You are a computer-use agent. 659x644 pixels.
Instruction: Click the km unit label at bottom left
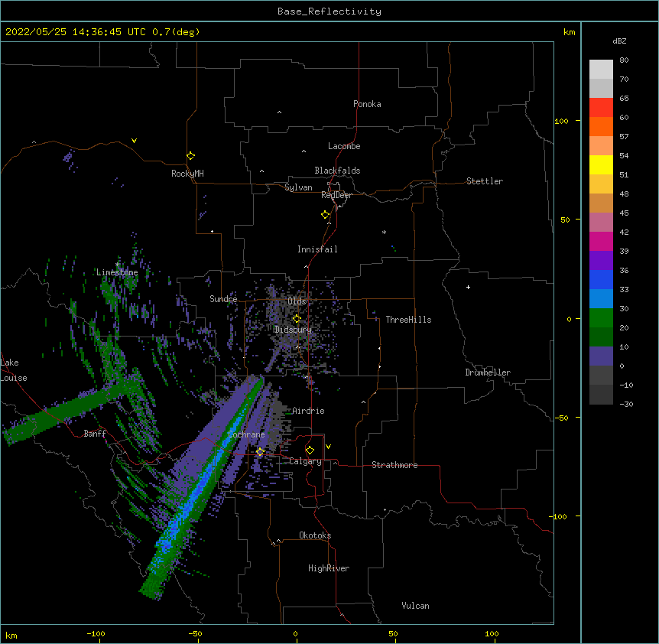coord(11,635)
